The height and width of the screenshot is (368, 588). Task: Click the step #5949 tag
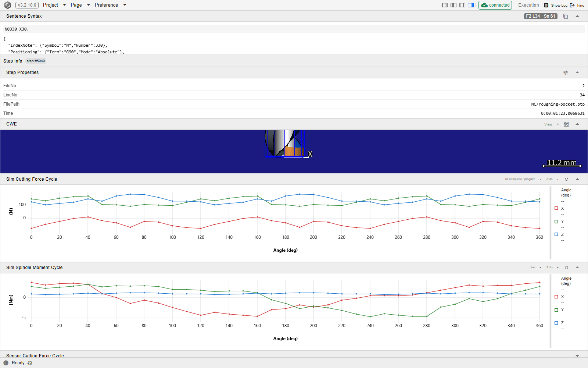click(x=36, y=61)
